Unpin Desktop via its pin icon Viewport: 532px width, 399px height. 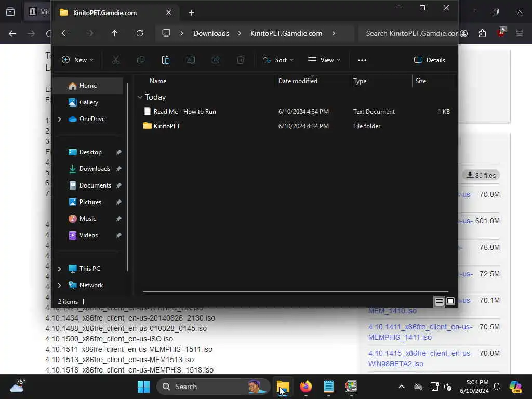pos(119,152)
